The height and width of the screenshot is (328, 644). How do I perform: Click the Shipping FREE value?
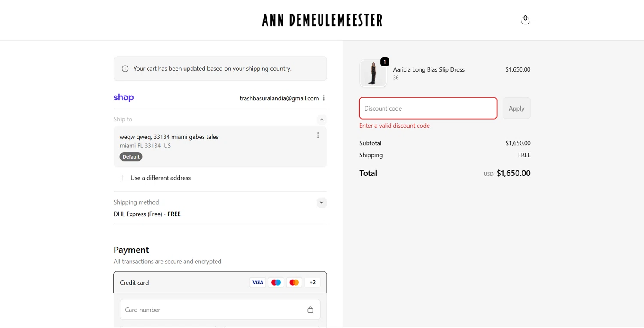coord(524,155)
